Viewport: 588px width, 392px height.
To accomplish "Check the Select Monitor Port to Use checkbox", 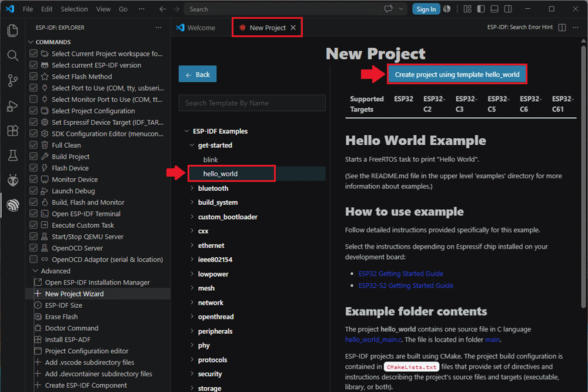I will [34, 99].
